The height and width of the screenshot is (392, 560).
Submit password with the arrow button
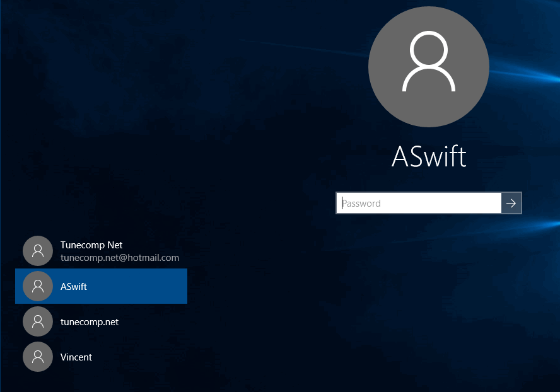(x=511, y=203)
